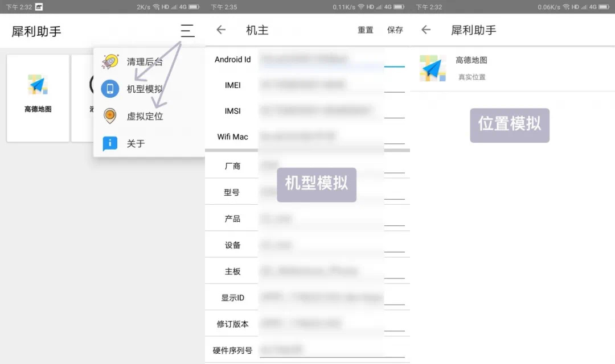Edit the 厂商 field
Screen dimensions: 615x364
click(331, 166)
